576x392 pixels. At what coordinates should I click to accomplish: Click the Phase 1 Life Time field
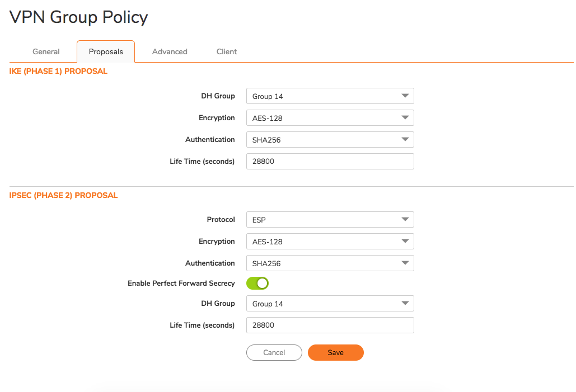pyautogui.click(x=330, y=161)
